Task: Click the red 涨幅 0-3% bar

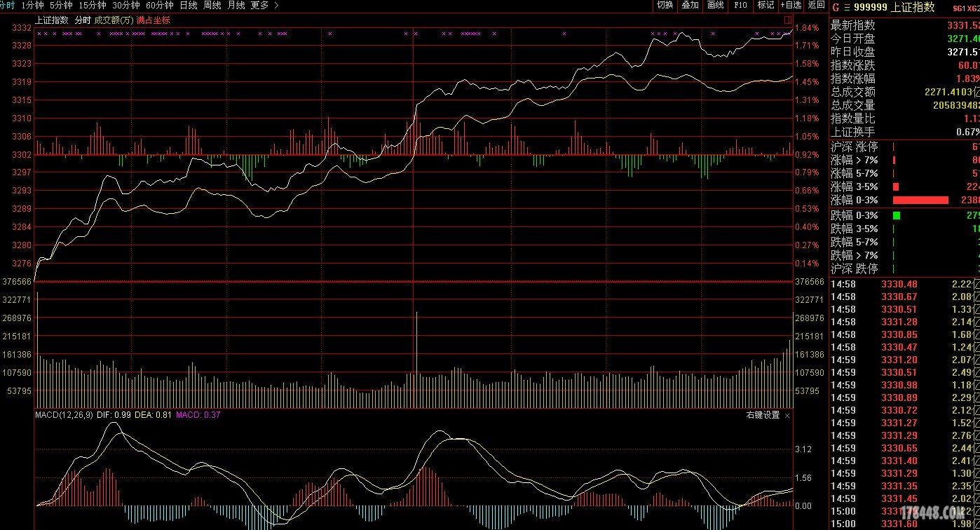Action: (920, 201)
